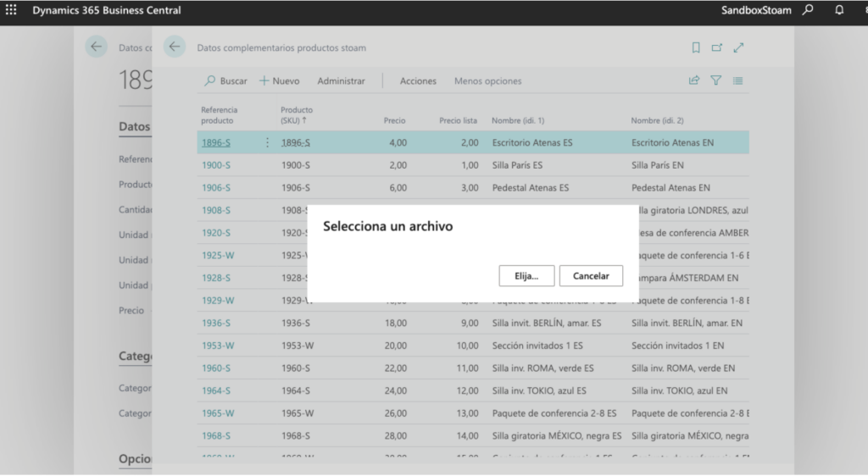Click Buscar in the list toolbar
The width and height of the screenshot is (868, 476).
pos(226,81)
